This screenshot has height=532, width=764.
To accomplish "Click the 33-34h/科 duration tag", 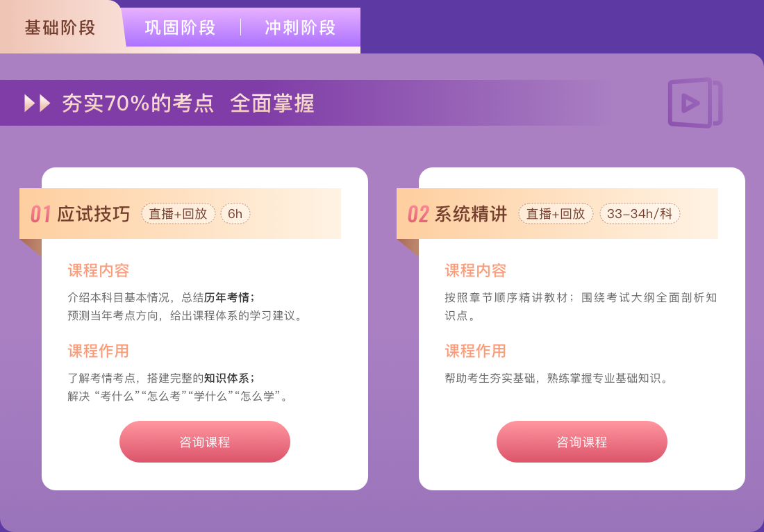I will pyautogui.click(x=640, y=213).
